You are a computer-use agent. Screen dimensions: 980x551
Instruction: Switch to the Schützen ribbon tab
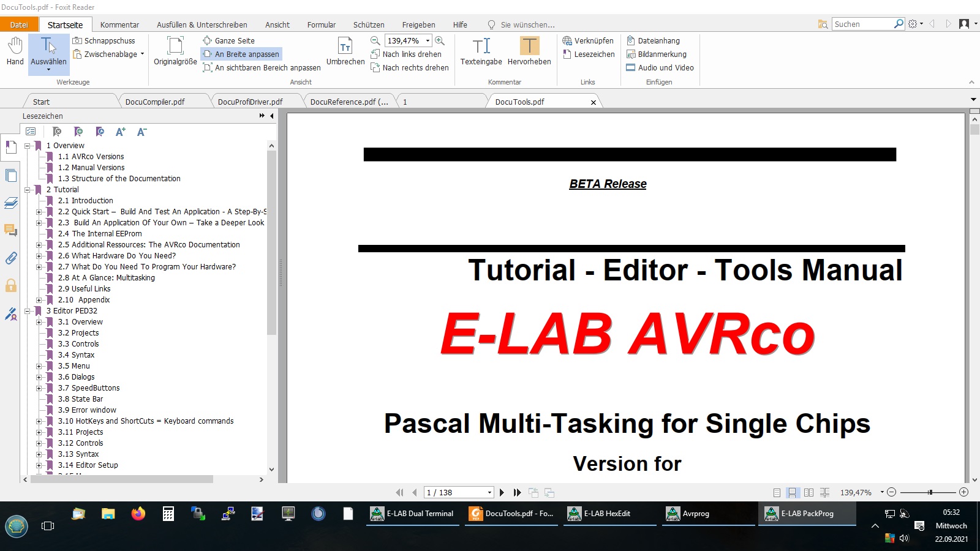pos(369,24)
